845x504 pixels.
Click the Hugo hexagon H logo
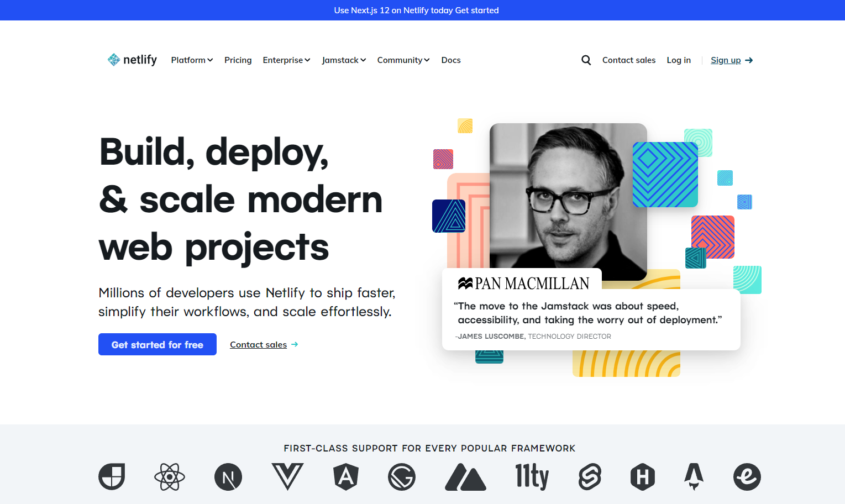tap(643, 476)
